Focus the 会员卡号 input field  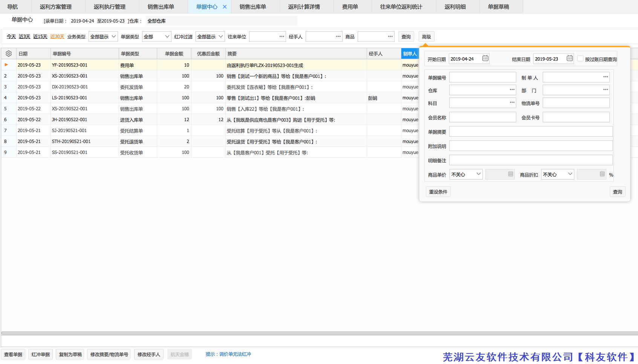tap(576, 117)
